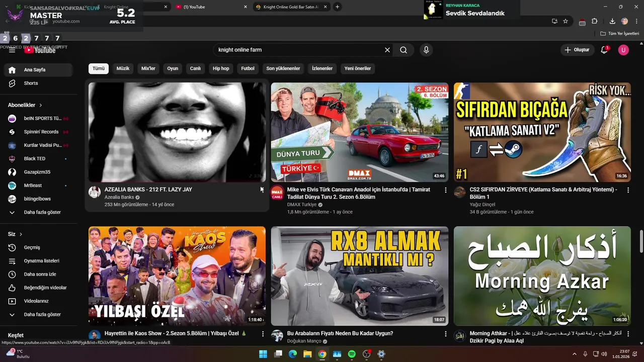Switch to the Knight Online Gold Bar tab
Screen dimensions: 644x362
pos(291,7)
